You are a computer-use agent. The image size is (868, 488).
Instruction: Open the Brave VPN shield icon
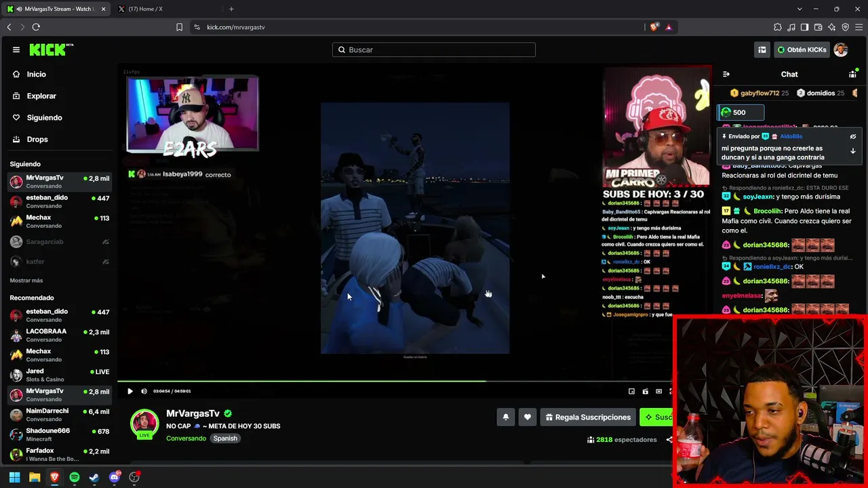click(x=846, y=27)
